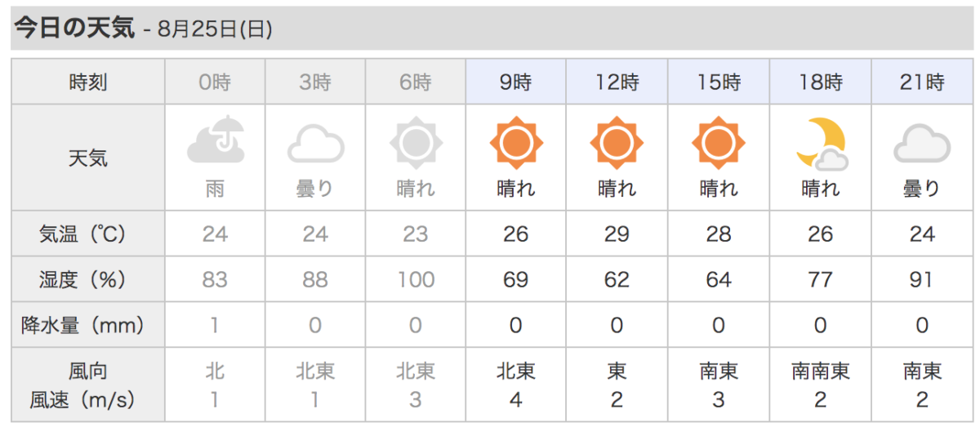The image size is (980, 427).
Task: Click the cloud icon at 21時
Action: (x=922, y=147)
